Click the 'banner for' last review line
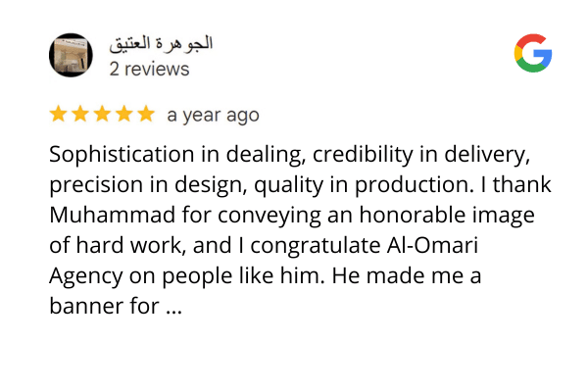588x392 pixels. (x=104, y=306)
